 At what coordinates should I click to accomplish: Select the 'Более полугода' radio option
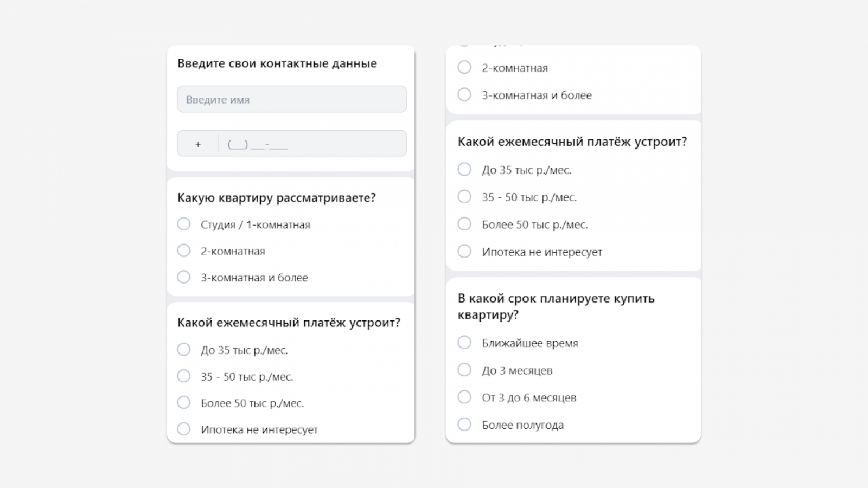click(x=464, y=424)
